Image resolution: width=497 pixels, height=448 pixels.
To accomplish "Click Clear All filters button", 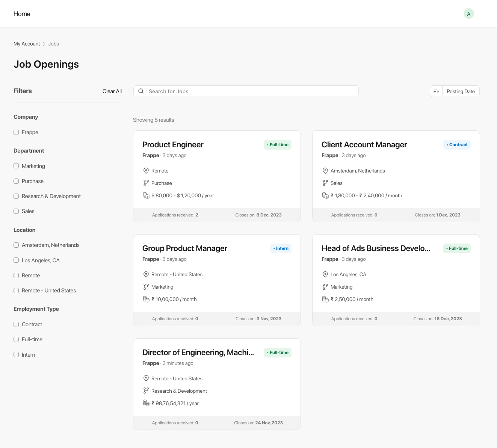I will click(112, 91).
